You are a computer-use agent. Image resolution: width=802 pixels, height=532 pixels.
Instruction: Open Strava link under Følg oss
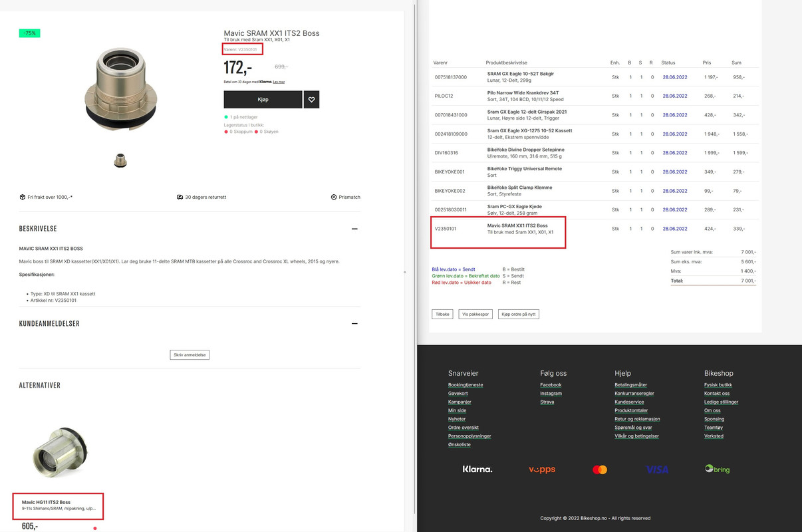547,402
